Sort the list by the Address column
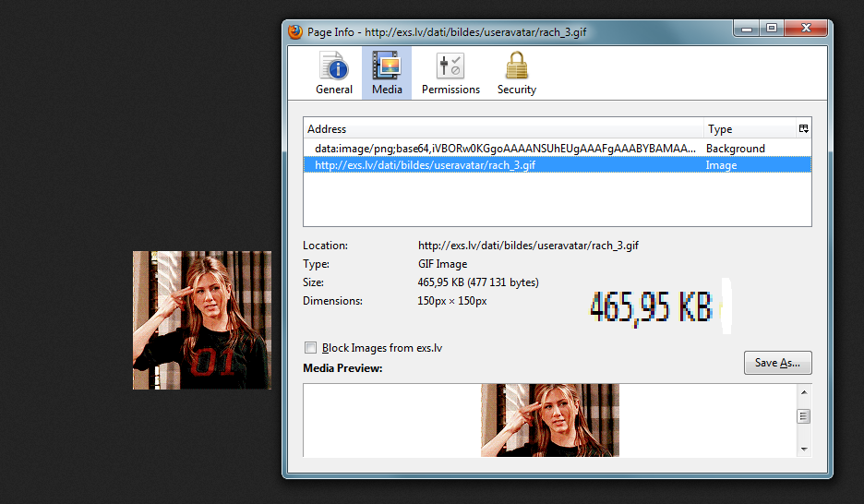Viewport: 864px width, 504px height. (x=503, y=129)
